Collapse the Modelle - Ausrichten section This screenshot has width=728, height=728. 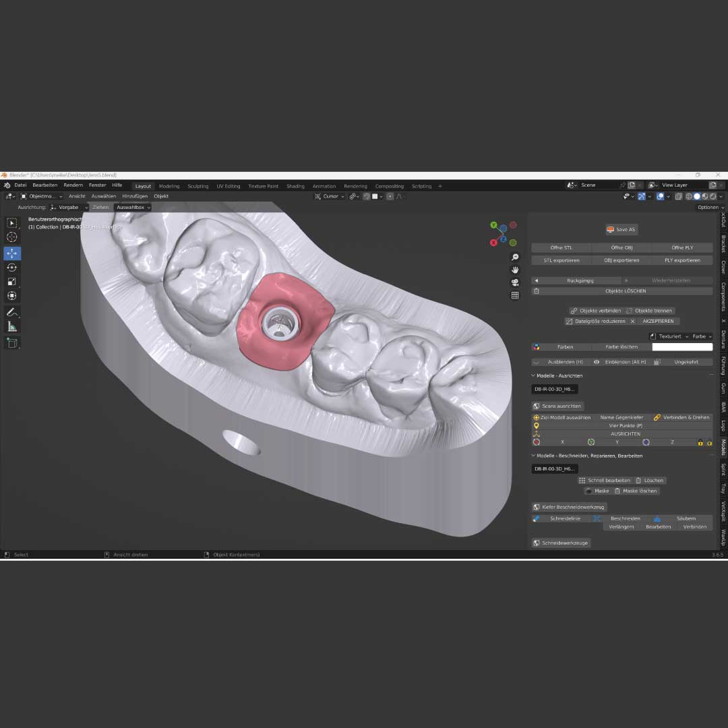coord(534,375)
